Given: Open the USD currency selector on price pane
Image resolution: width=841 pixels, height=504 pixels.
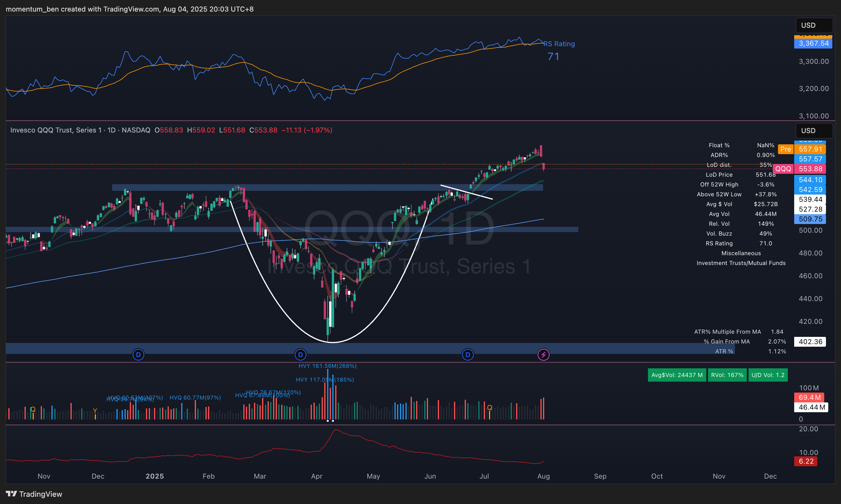Looking at the screenshot, I should 814,131.
